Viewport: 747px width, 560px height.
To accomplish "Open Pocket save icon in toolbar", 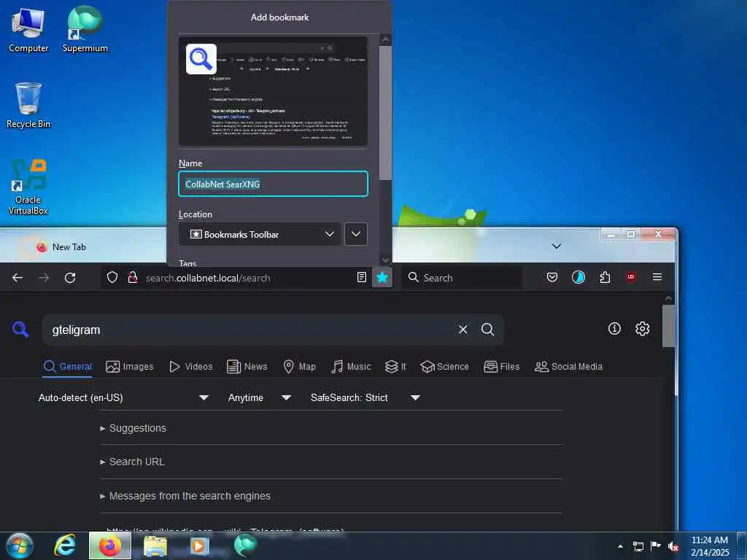I will [x=552, y=277].
